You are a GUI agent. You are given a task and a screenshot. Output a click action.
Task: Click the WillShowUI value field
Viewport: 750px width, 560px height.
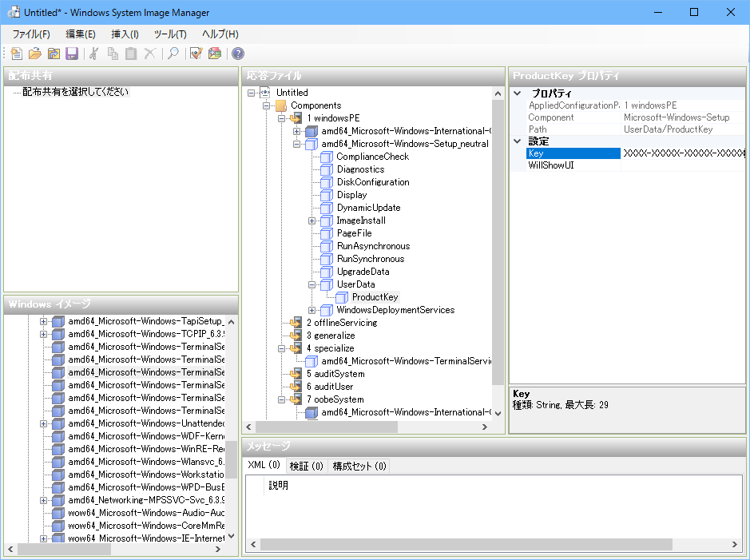tap(683, 165)
